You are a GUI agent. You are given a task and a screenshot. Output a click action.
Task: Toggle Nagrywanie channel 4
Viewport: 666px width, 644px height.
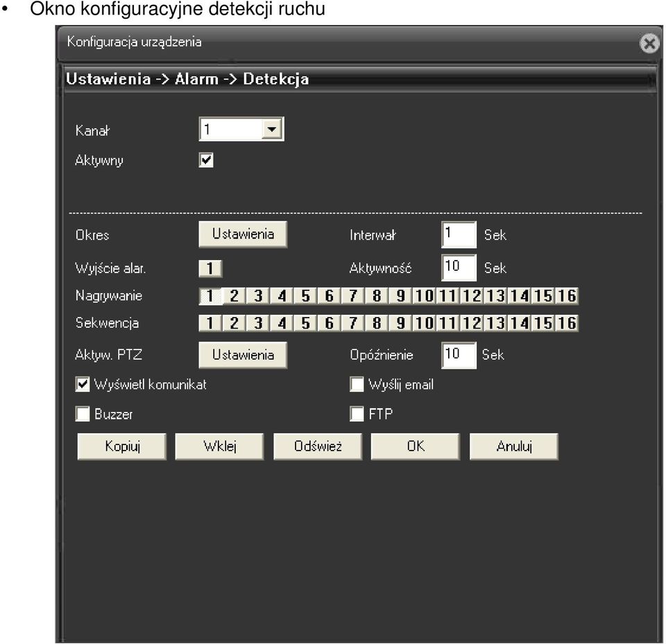[282, 296]
